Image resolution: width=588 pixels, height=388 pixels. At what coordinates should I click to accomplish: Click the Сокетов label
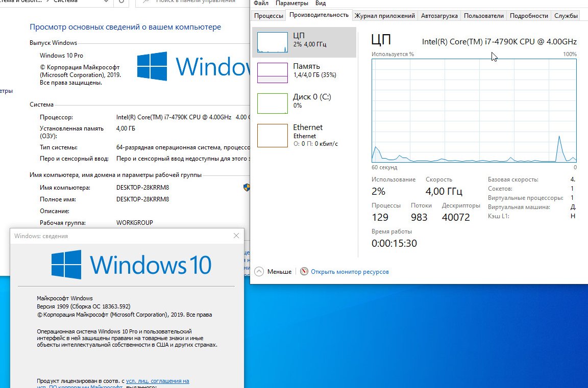click(x=500, y=189)
